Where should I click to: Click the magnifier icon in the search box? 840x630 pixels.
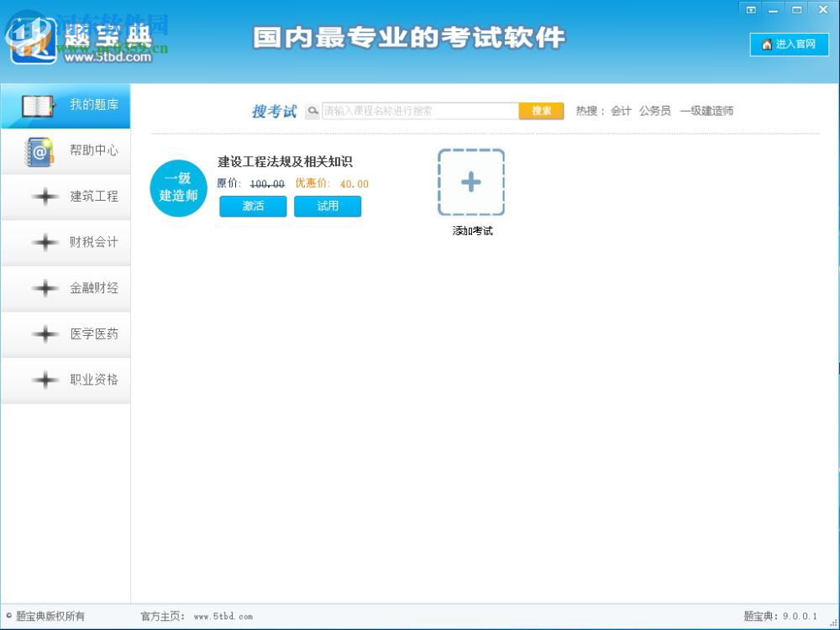point(311,110)
